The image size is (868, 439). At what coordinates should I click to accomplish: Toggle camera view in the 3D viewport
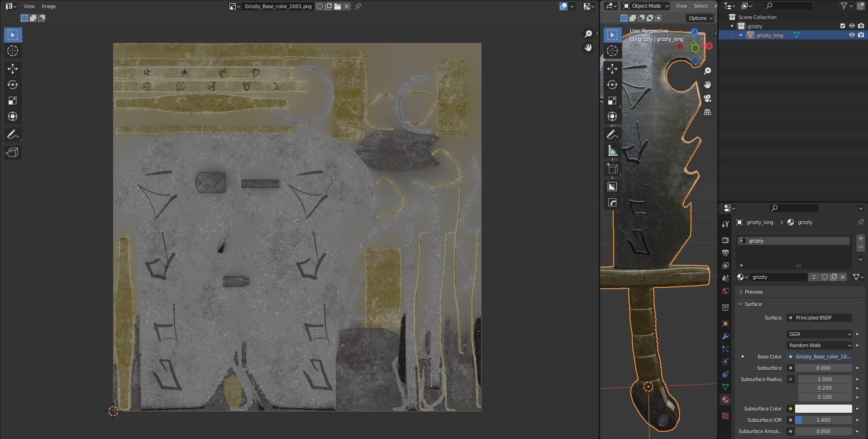click(707, 98)
